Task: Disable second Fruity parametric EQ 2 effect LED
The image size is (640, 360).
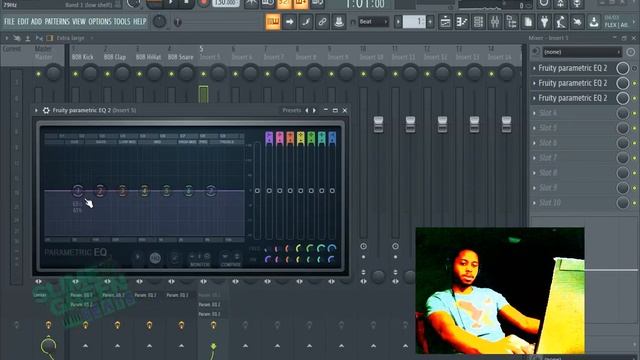Action: (x=635, y=83)
